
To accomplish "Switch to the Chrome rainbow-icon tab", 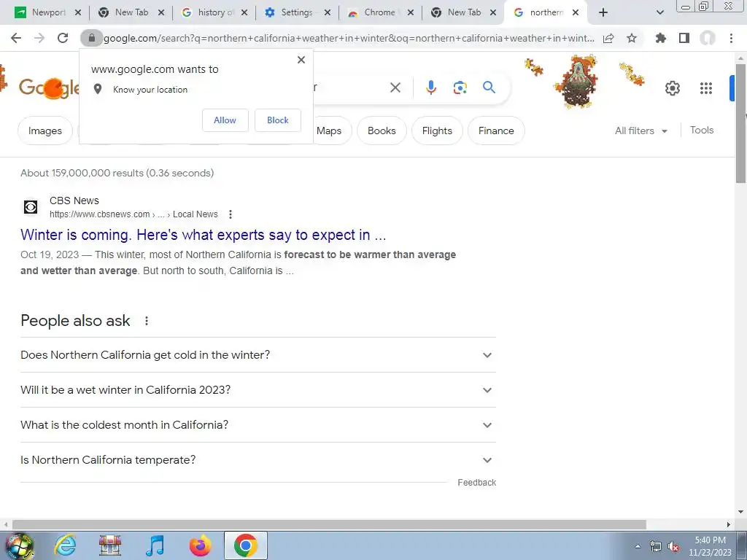I will tap(379, 12).
